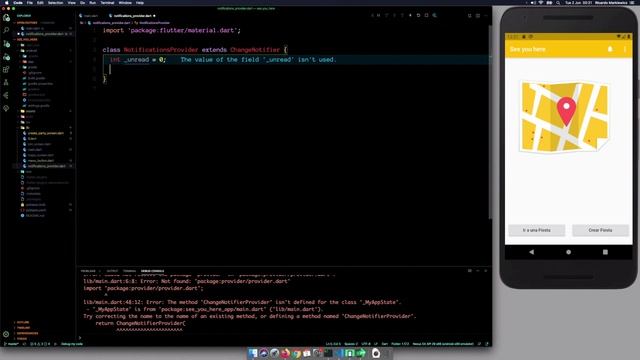Click the Debug my code status bar item
Image resolution: width=640 pixels, height=360 pixels.
click(x=72, y=344)
